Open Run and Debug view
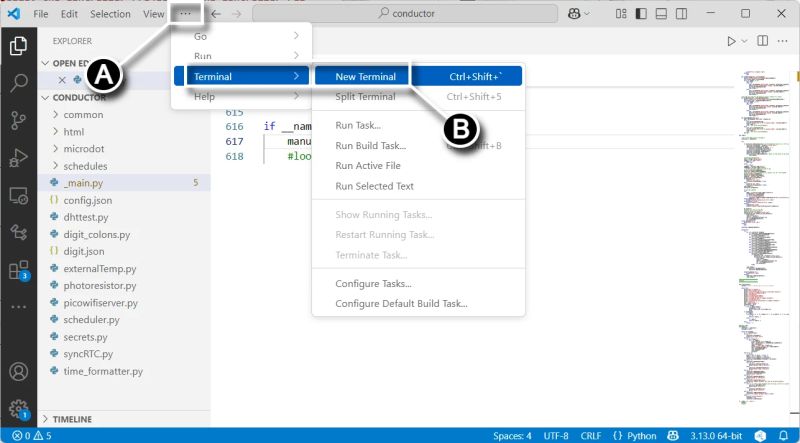This screenshot has width=800, height=443. tap(18, 158)
